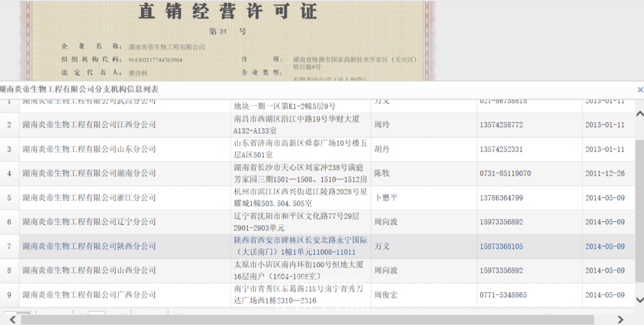The height and width of the screenshot is (325, 644).
Task: Select the 江西分公司 row name
Action: (89, 125)
